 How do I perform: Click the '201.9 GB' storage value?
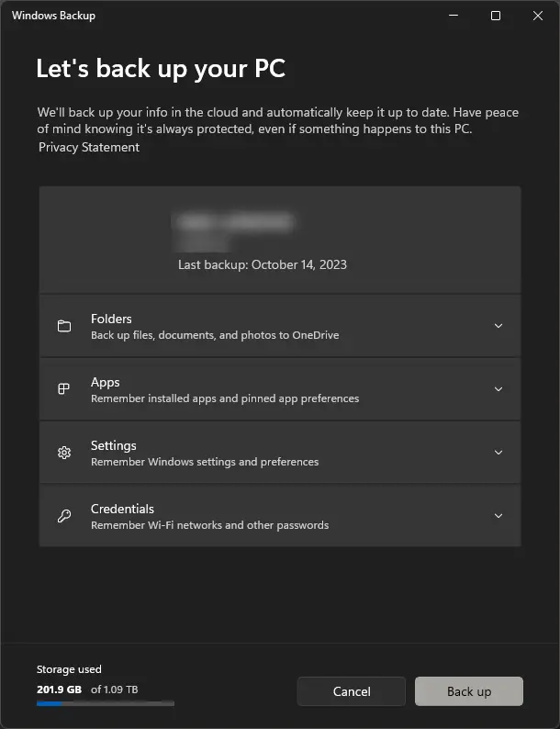coord(59,690)
